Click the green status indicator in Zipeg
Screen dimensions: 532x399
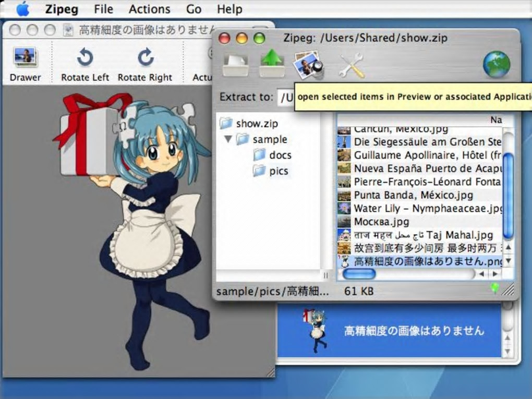(x=494, y=288)
